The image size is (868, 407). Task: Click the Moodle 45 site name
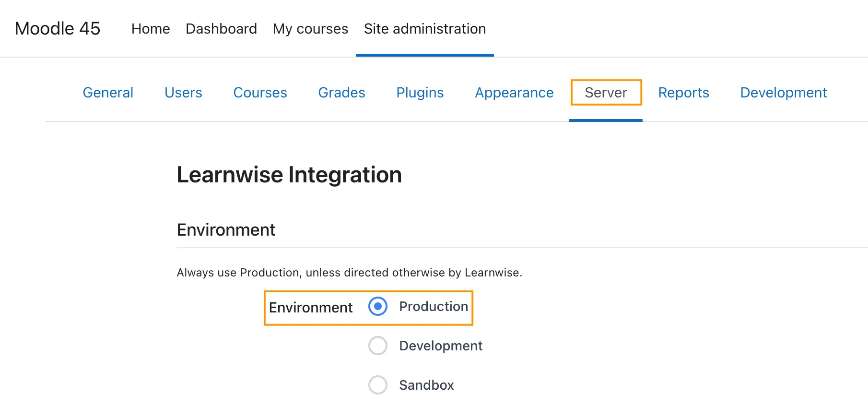coord(58,28)
